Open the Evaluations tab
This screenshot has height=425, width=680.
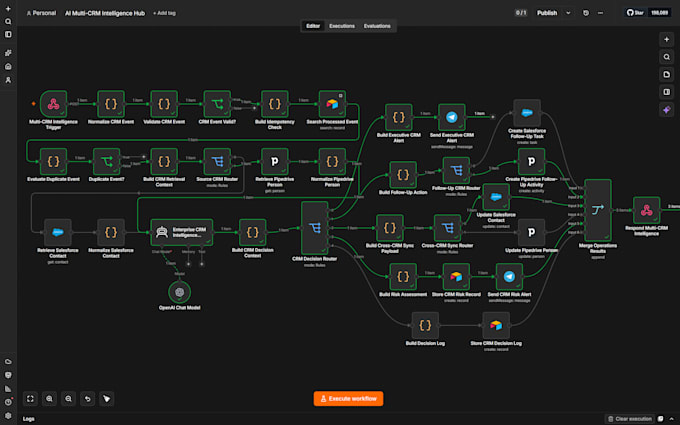[377, 26]
